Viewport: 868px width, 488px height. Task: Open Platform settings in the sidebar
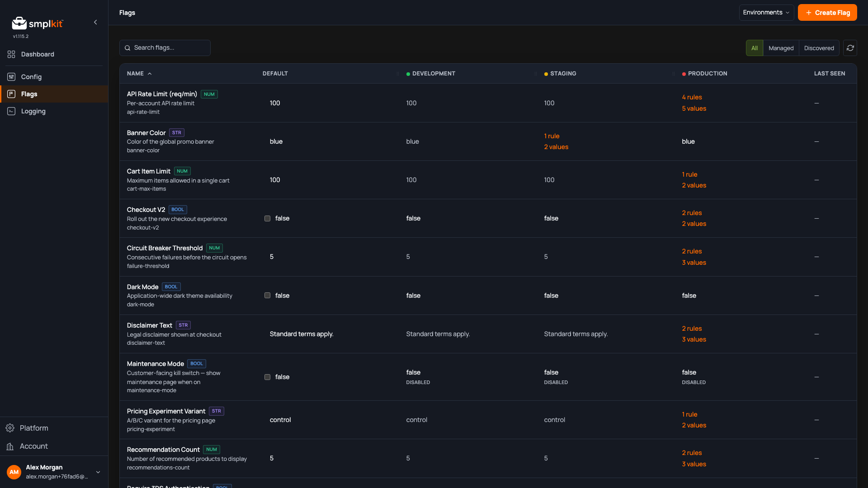click(54, 428)
